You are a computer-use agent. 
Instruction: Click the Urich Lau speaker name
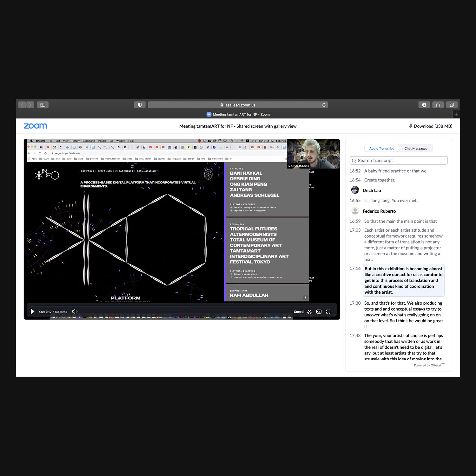(x=372, y=190)
